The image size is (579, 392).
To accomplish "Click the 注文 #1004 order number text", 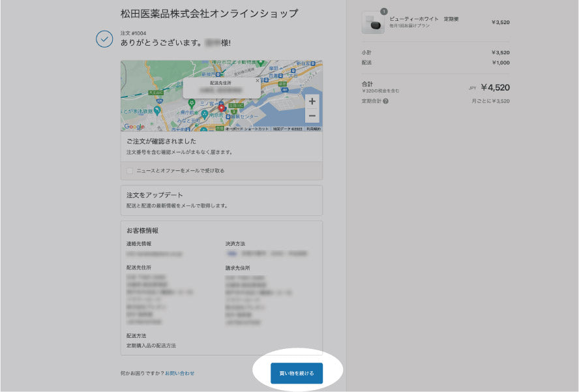I will pos(133,33).
